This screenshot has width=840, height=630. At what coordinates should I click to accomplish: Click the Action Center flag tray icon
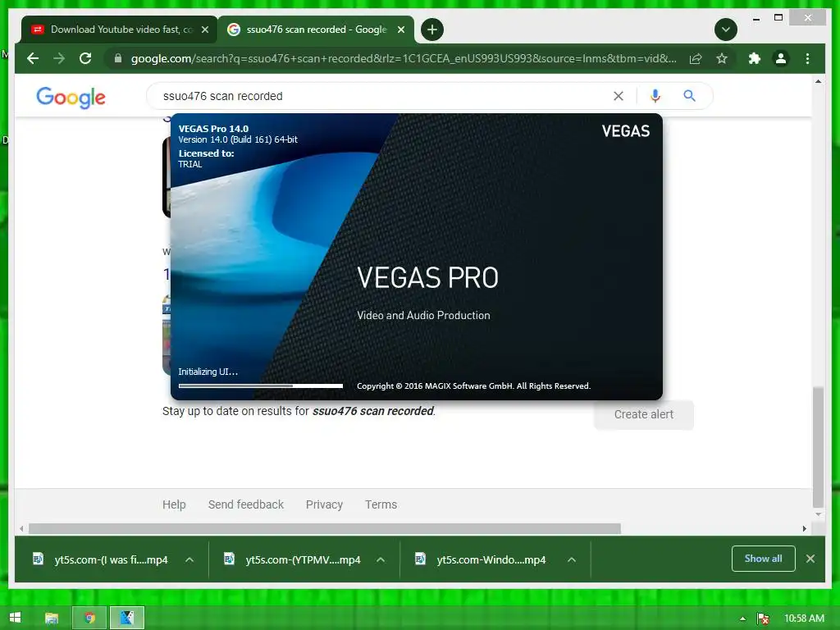pyautogui.click(x=763, y=619)
